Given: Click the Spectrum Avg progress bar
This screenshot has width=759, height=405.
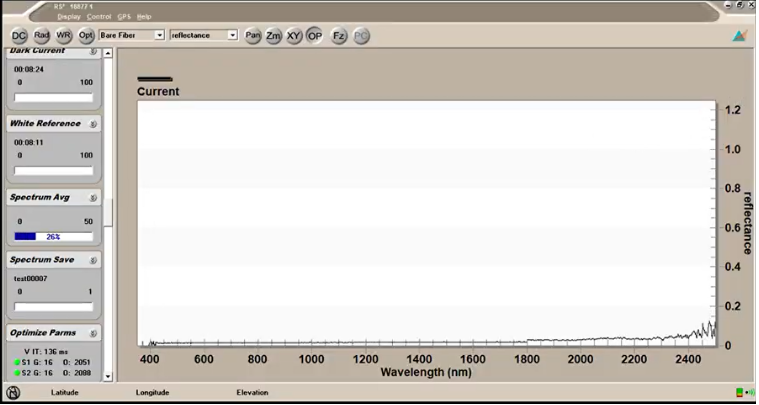Looking at the screenshot, I should 53,237.
